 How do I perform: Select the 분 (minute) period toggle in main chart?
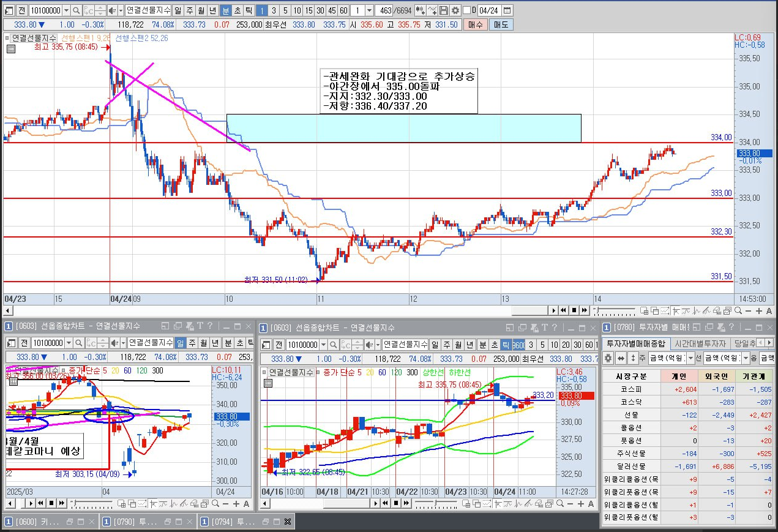coord(225,10)
